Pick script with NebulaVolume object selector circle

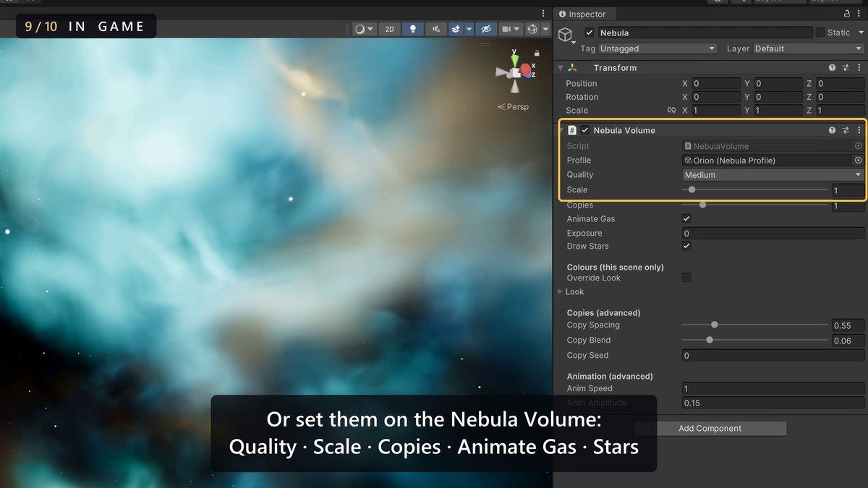coord(859,146)
